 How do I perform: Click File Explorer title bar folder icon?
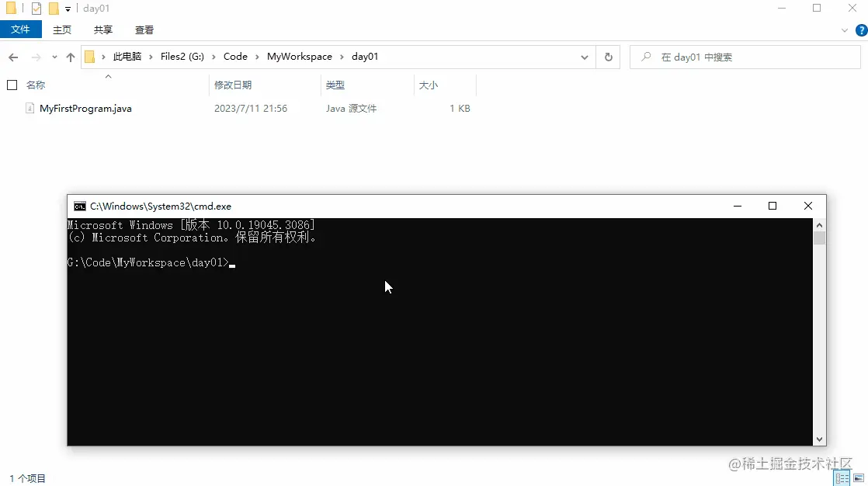(x=11, y=9)
